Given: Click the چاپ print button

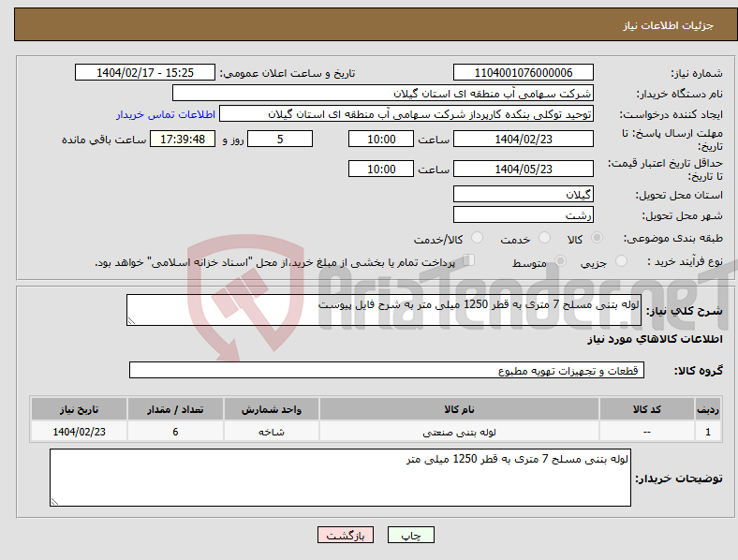Looking at the screenshot, I should (411, 535).
